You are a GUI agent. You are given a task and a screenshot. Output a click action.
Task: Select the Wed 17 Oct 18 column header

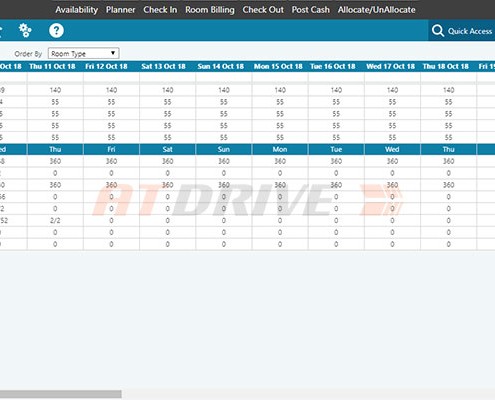click(391, 66)
